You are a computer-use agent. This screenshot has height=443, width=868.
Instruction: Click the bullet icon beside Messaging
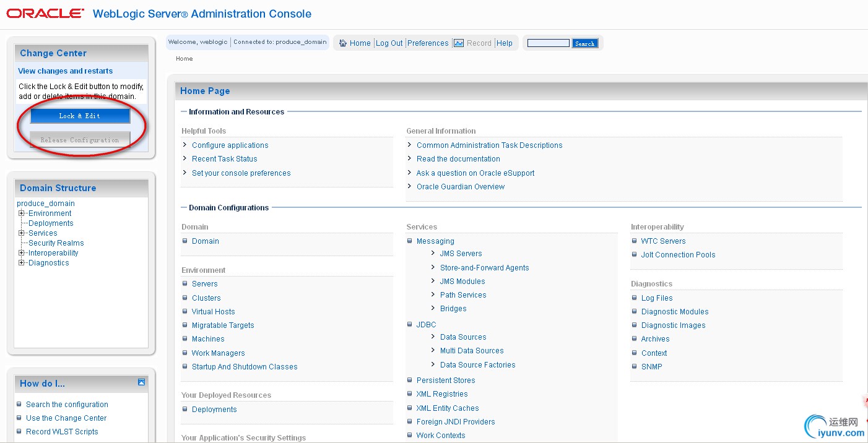tap(410, 241)
